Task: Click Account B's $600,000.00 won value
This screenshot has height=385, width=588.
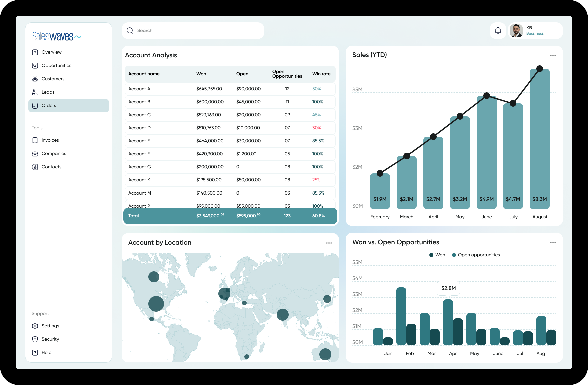Action: pyautogui.click(x=210, y=102)
